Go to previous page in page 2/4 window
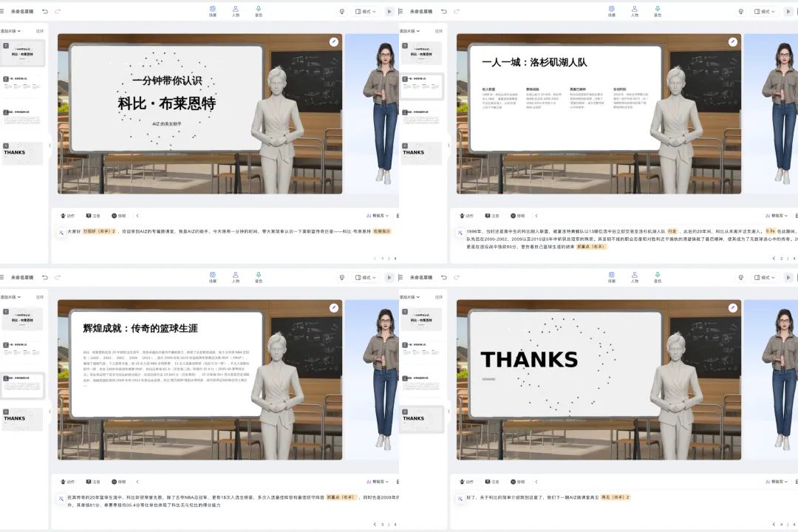 (x=774, y=259)
